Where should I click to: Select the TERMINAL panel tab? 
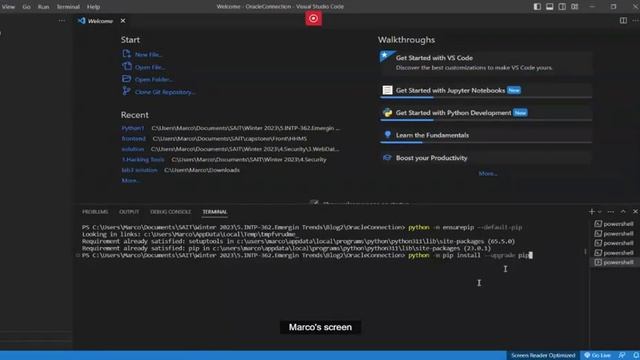coord(215,212)
